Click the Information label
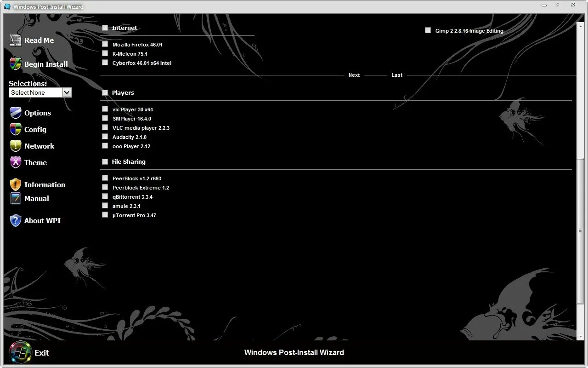 click(45, 185)
